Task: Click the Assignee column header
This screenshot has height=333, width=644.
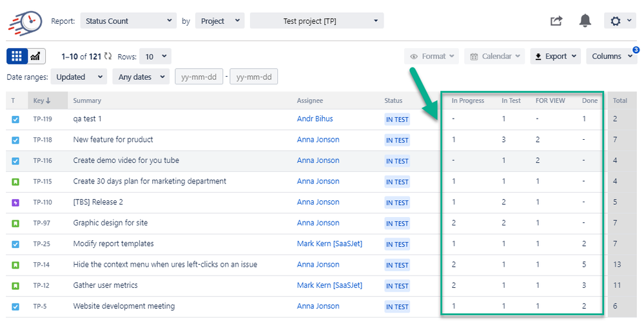Action: tap(310, 100)
